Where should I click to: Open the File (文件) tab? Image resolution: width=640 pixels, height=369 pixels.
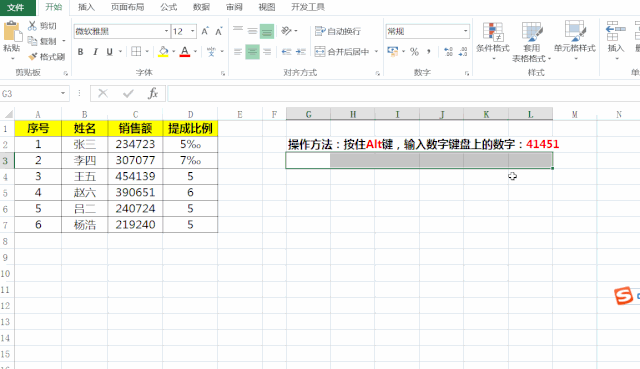(16, 7)
